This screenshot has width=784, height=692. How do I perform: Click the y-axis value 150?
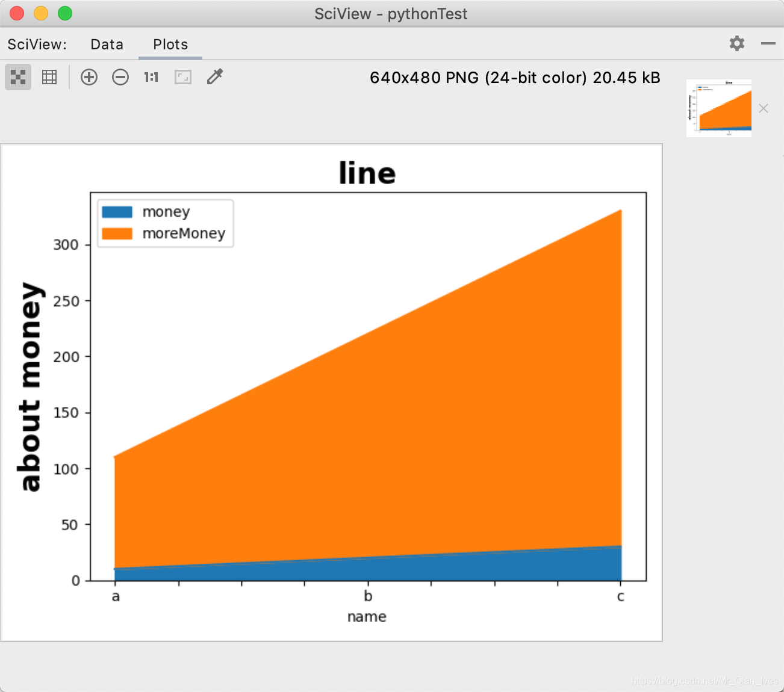(x=66, y=413)
